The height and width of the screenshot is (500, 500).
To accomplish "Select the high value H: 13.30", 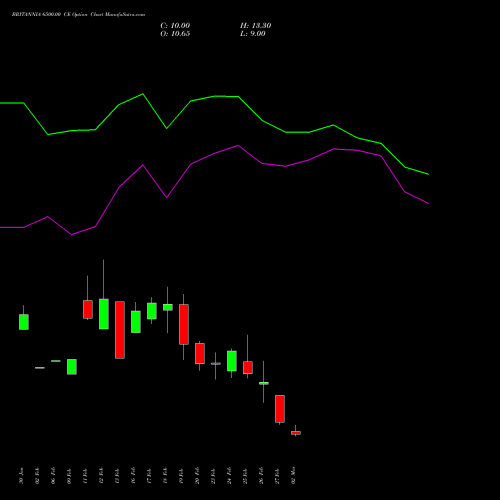I will click(x=256, y=26).
